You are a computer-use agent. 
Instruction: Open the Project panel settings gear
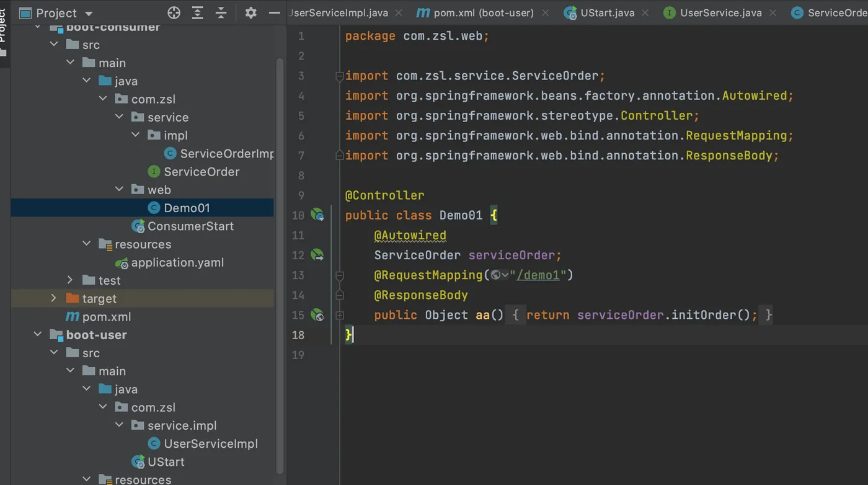tap(250, 12)
